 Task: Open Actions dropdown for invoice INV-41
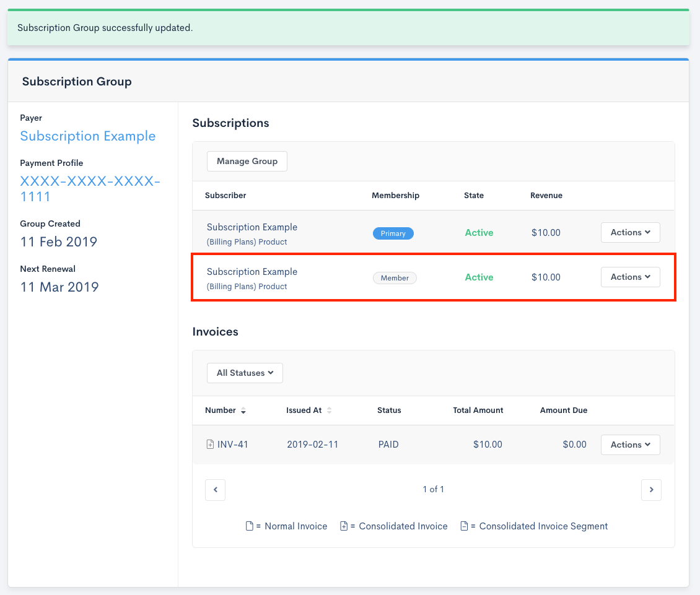point(630,445)
